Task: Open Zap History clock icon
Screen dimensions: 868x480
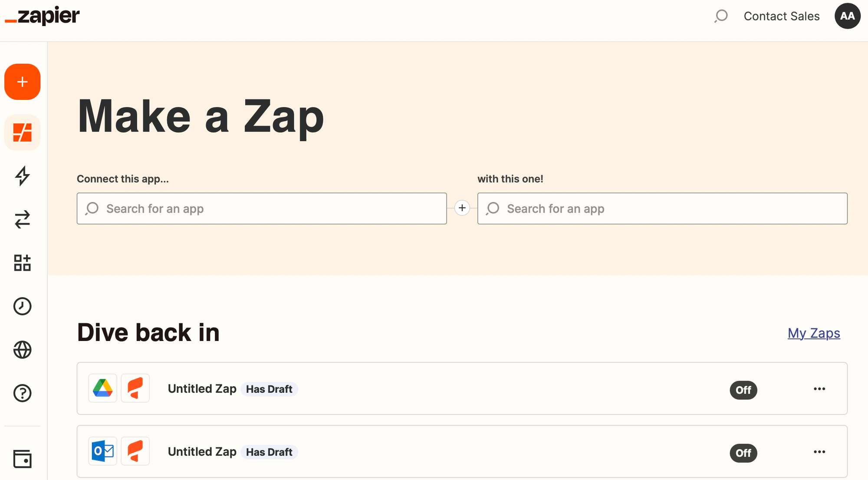Action: [23, 306]
